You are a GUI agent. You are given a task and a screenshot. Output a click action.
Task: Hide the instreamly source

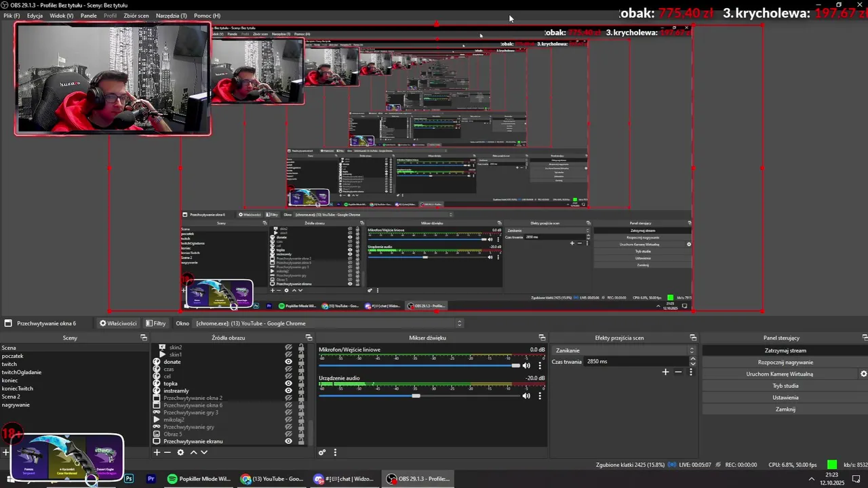point(288,390)
